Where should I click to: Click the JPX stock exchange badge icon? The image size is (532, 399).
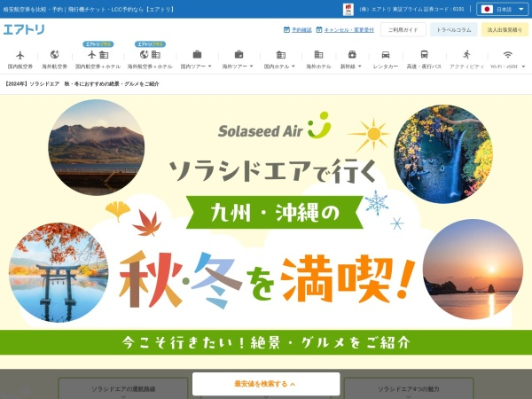[x=348, y=9]
